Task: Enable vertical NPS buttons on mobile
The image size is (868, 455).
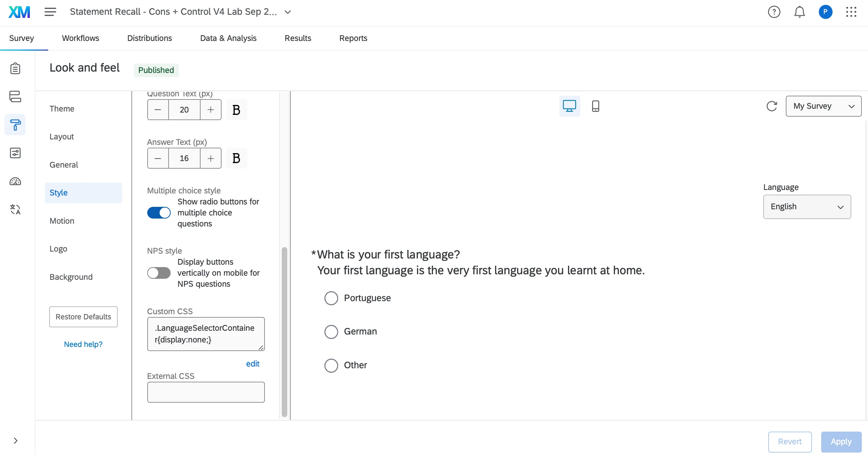Action: pyautogui.click(x=159, y=273)
